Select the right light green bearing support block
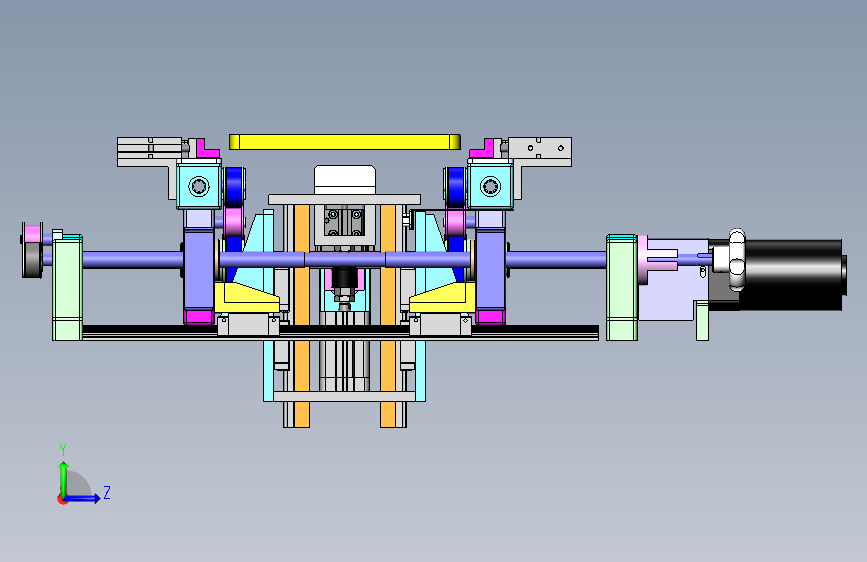Viewport: 867px width, 562px height. pos(622,287)
